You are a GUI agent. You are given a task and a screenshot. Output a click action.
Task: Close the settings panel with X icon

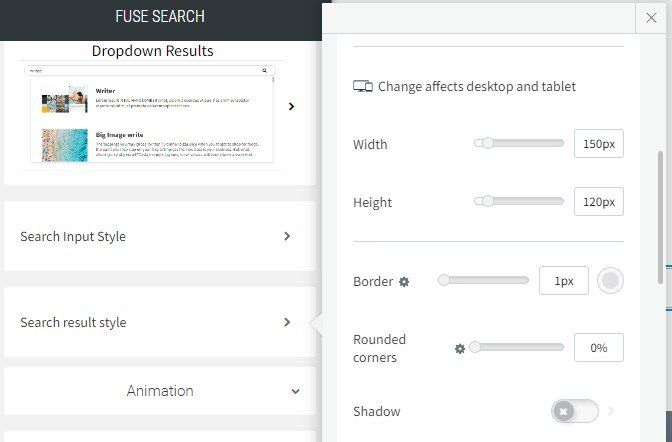coord(647,17)
